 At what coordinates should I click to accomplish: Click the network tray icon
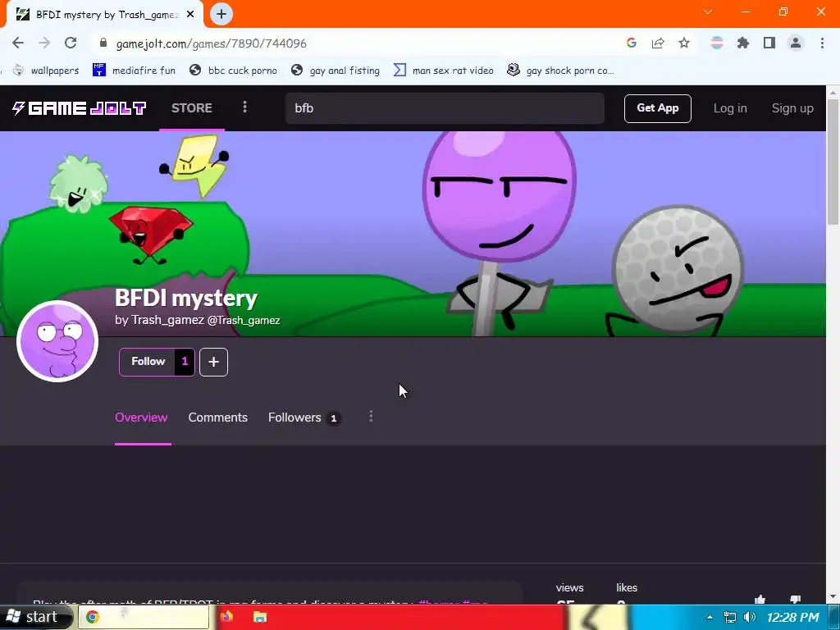pyautogui.click(x=729, y=617)
